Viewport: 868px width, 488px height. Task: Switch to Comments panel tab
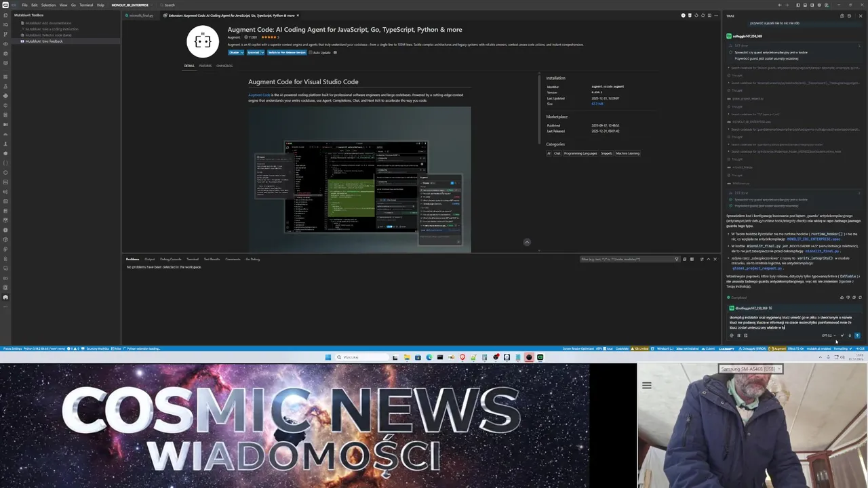233,259
